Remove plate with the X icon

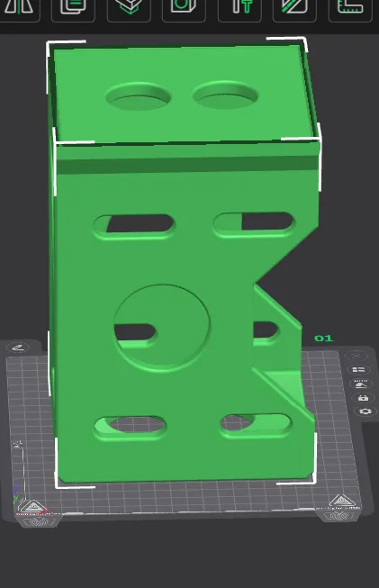pyautogui.click(x=356, y=356)
